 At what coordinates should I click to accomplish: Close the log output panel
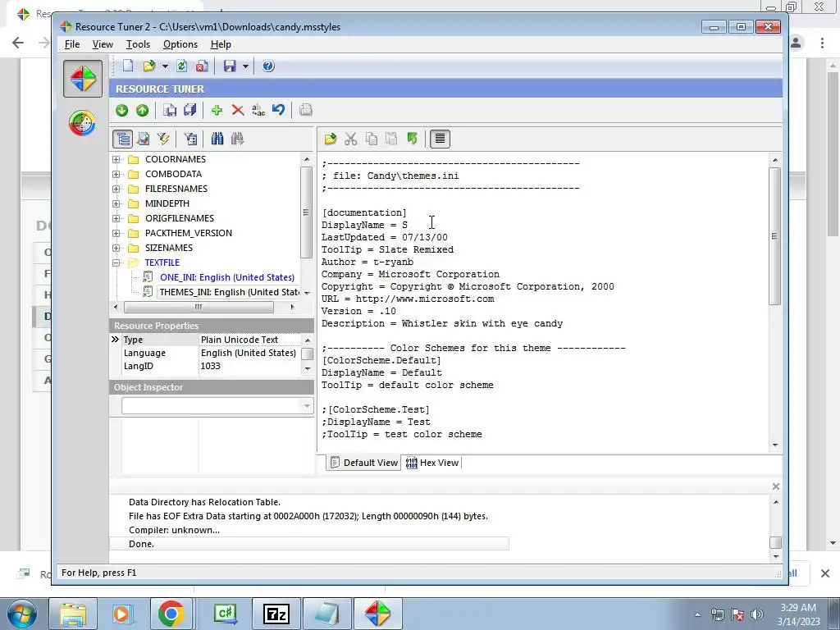point(776,486)
